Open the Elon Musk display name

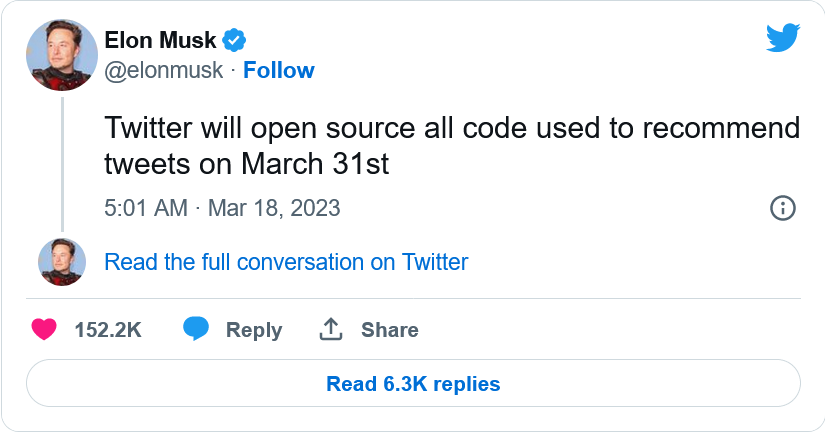click(x=160, y=40)
